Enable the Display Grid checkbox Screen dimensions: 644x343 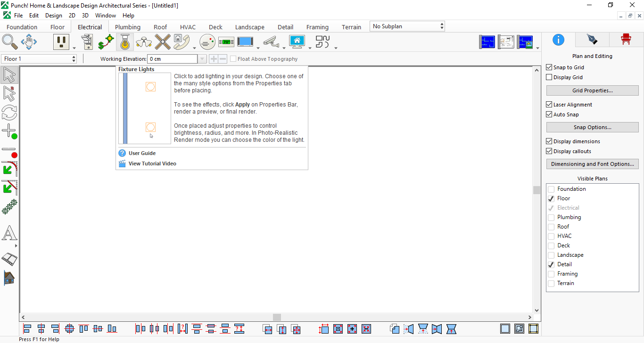pyautogui.click(x=549, y=77)
